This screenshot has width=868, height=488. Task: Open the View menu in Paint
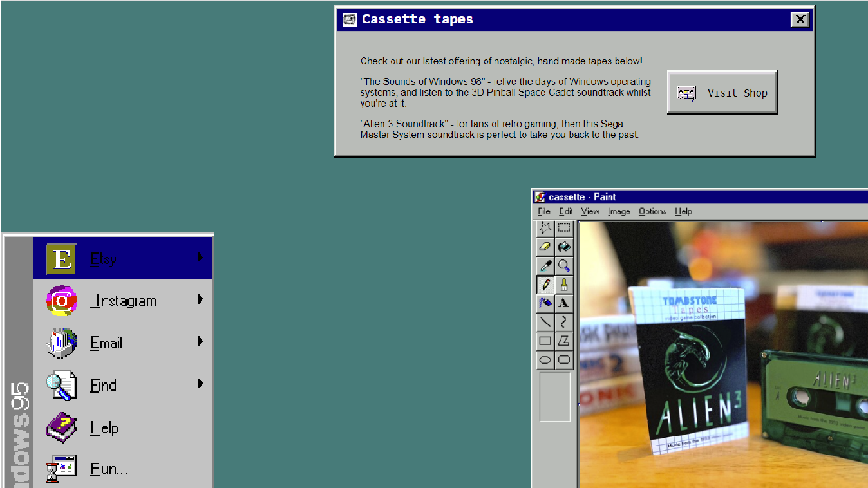(x=590, y=211)
